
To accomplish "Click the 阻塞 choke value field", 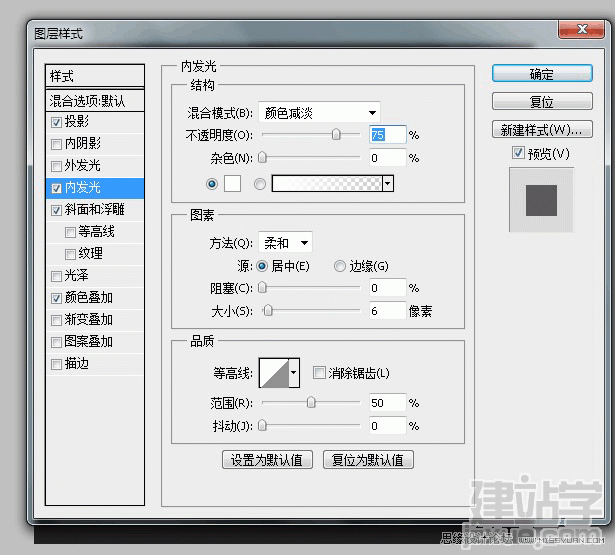I will (x=388, y=288).
